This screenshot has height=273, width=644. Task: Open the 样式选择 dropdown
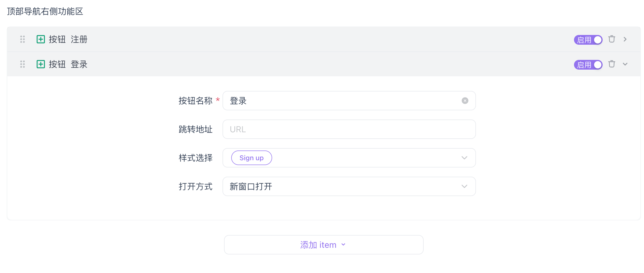point(464,158)
